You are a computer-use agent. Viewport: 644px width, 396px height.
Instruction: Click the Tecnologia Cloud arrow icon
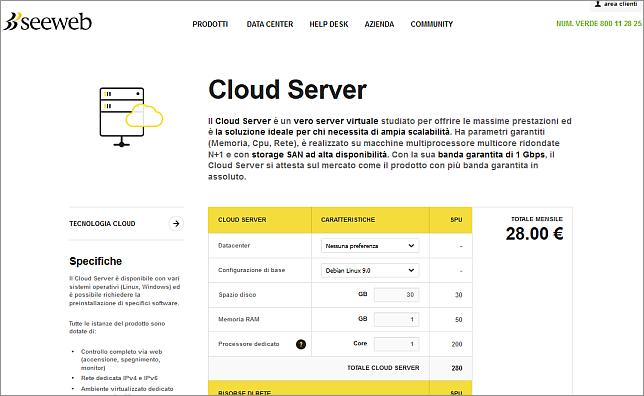point(176,223)
